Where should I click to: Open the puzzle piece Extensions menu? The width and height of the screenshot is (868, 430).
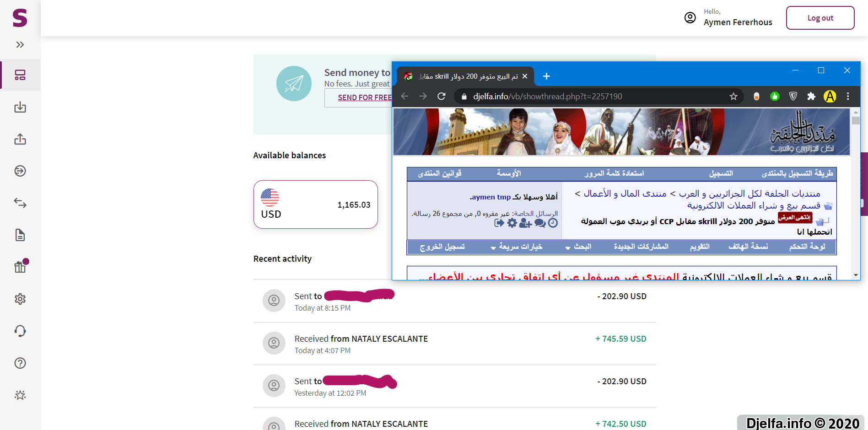811,96
